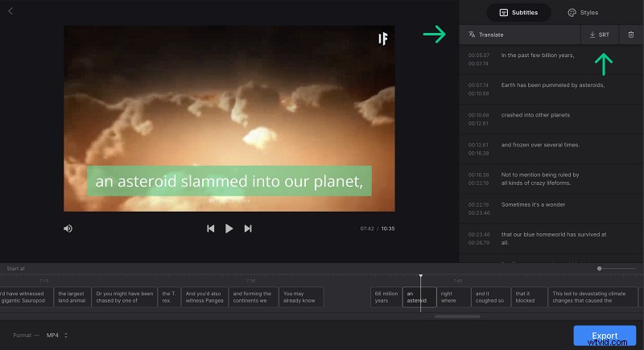This screenshot has width=644, height=350.
Task: Open the MP4 format dropdown
Action: 56,335
